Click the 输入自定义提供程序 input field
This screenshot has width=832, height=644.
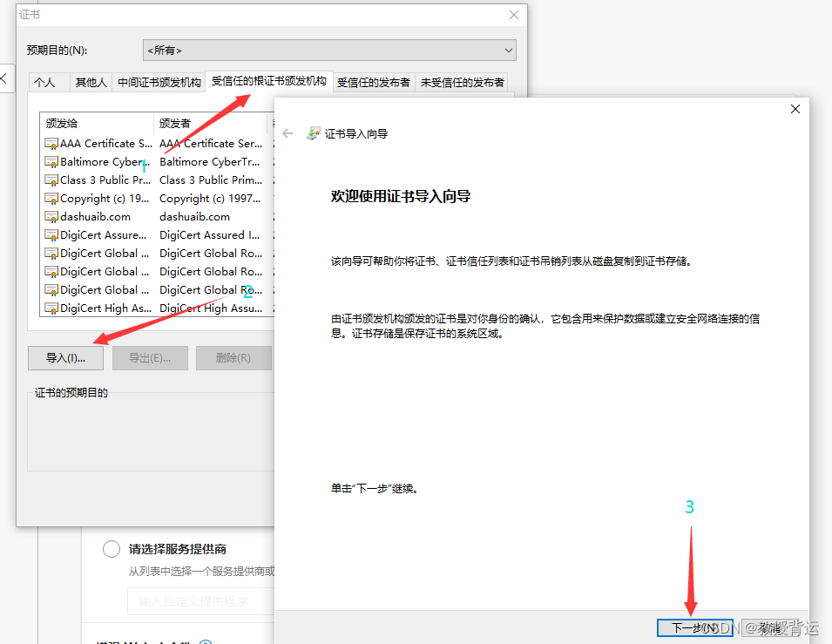(x=201, y=601)
